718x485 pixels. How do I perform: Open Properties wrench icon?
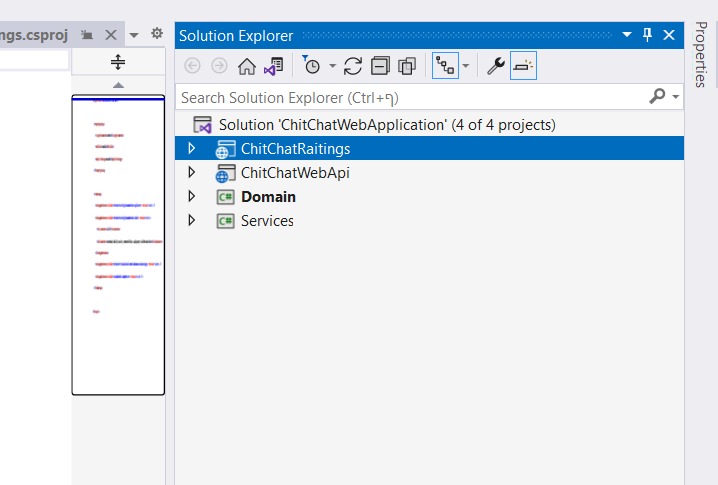point(495,66)
